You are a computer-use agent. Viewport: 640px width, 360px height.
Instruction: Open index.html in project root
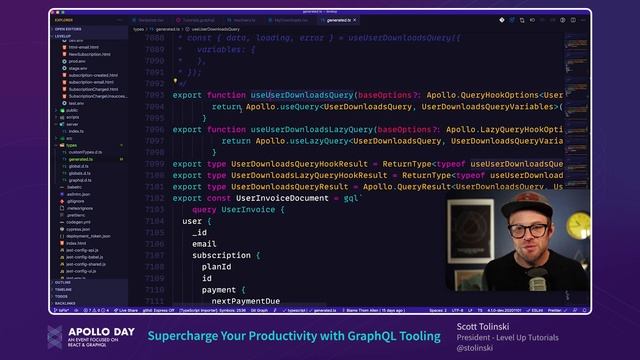coord(76,243)
